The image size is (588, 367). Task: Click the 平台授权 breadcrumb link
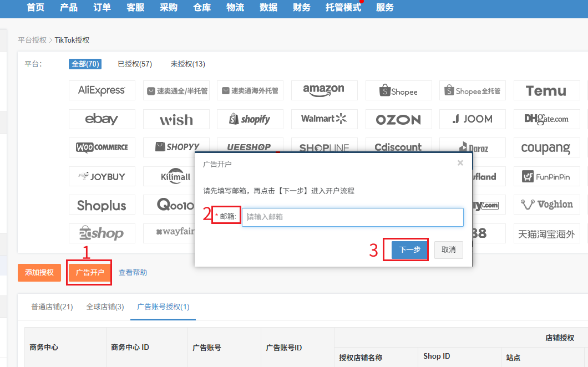click(32, 40)
